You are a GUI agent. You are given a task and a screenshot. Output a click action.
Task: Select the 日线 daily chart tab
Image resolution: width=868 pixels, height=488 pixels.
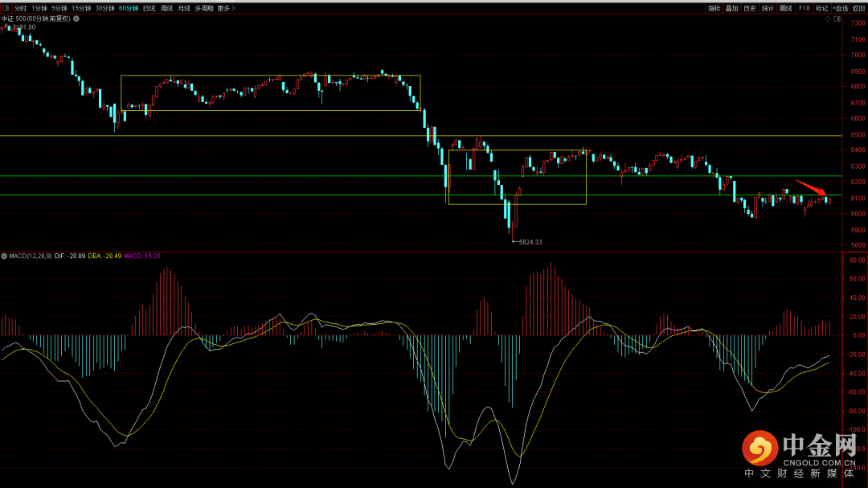click(149, 8)
